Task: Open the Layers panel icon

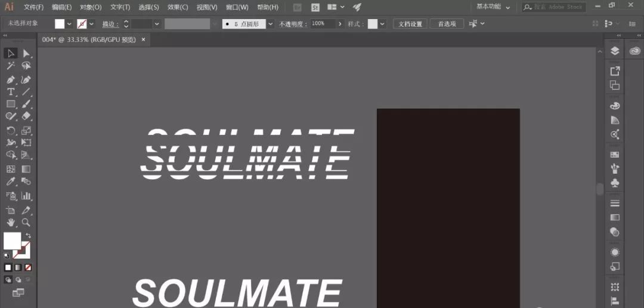Action: (615, 51)
